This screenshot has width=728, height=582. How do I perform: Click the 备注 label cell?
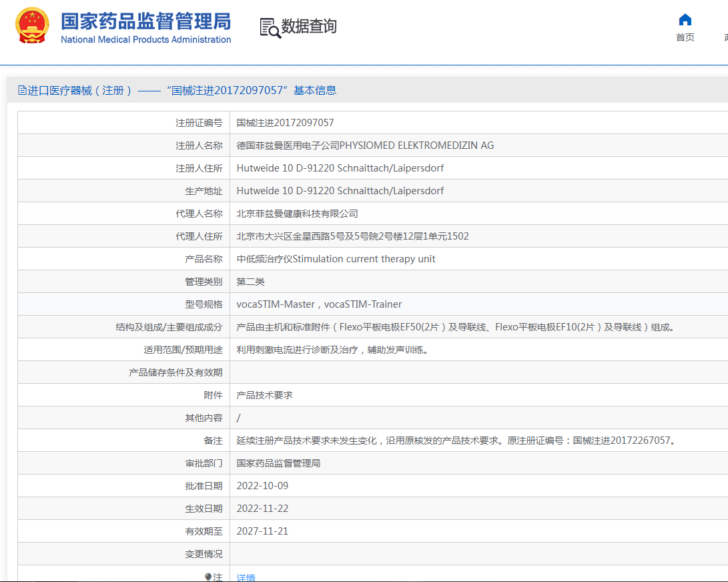point(124,441)
